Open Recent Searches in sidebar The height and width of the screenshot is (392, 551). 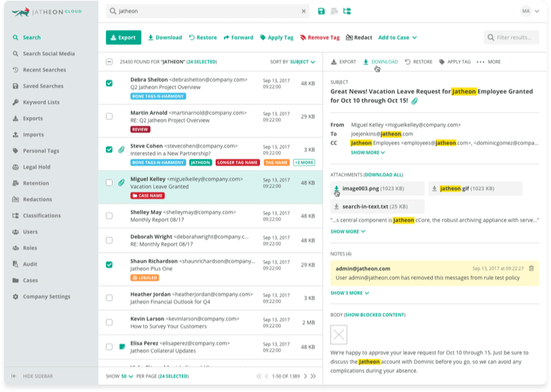(44, 70)
